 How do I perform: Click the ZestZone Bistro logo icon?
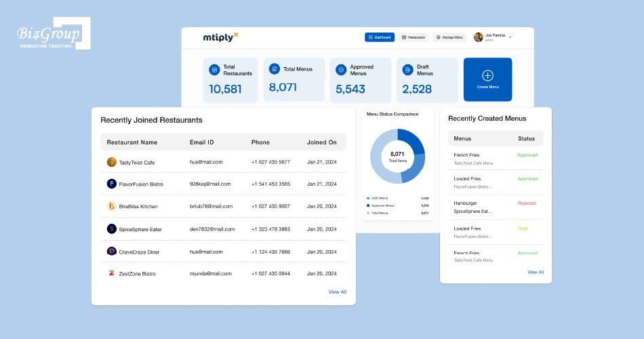[112, 273]
